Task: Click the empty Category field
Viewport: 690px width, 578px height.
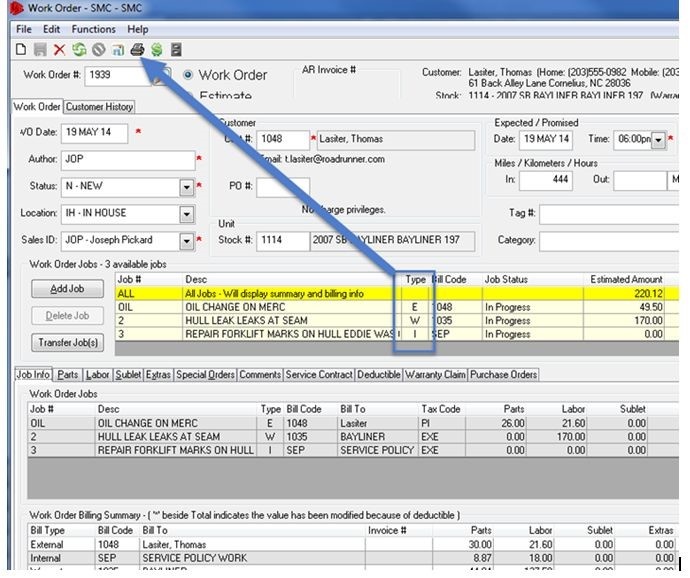Action: pos(609,241)
